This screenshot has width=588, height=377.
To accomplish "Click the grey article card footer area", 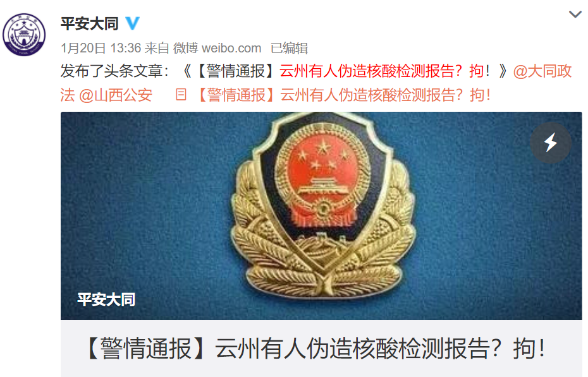I will (321, 348).
